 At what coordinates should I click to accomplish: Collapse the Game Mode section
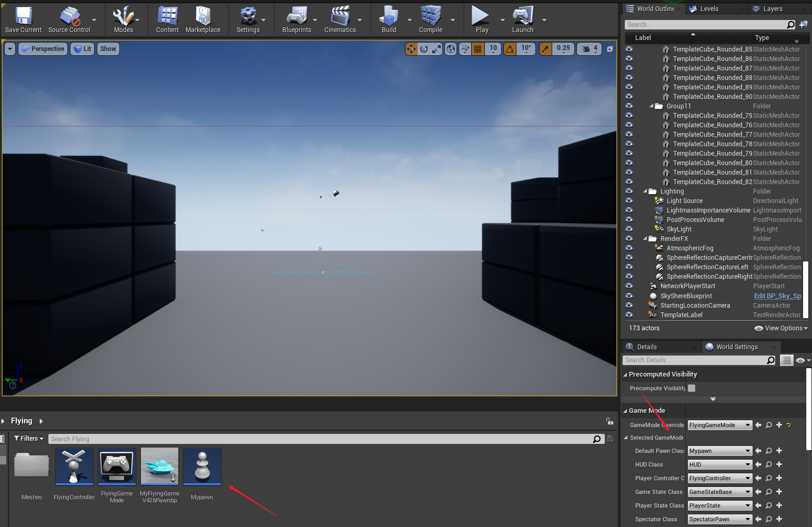tap(625, 411)
